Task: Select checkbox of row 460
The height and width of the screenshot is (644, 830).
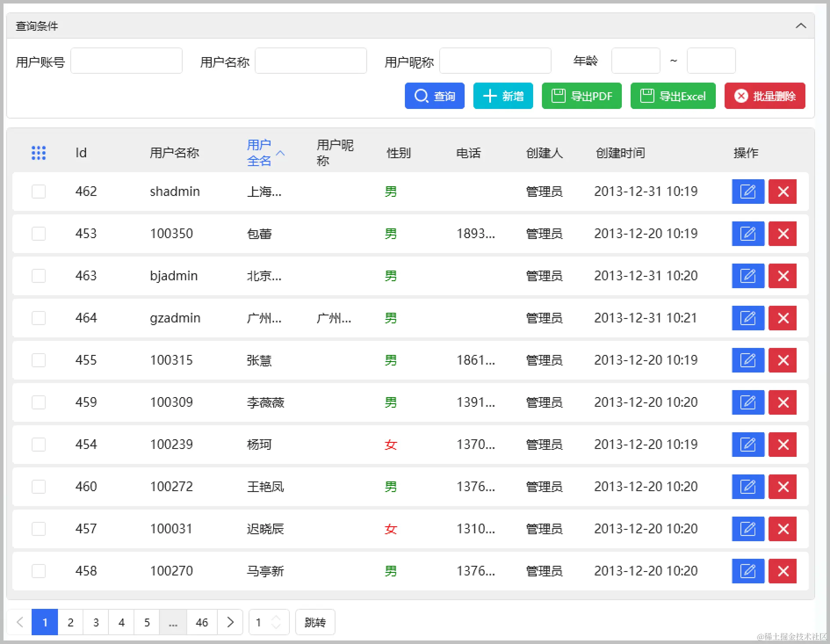Action: (39, 487)
